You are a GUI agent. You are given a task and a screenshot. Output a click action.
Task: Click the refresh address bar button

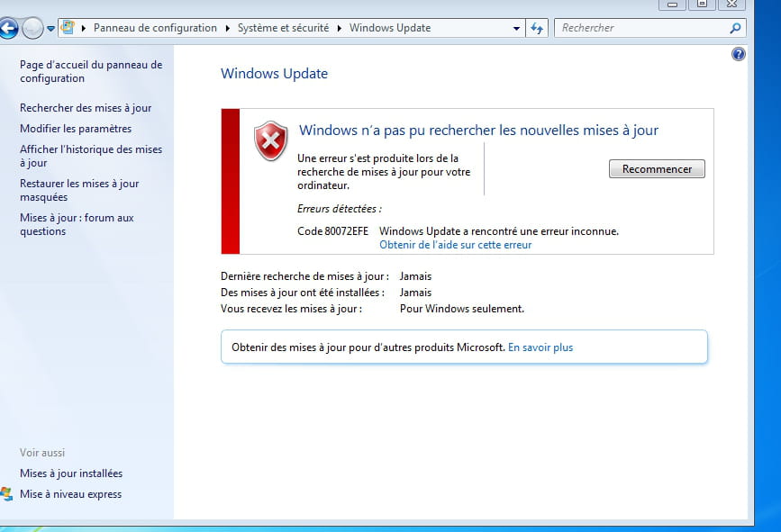(537, 28)
